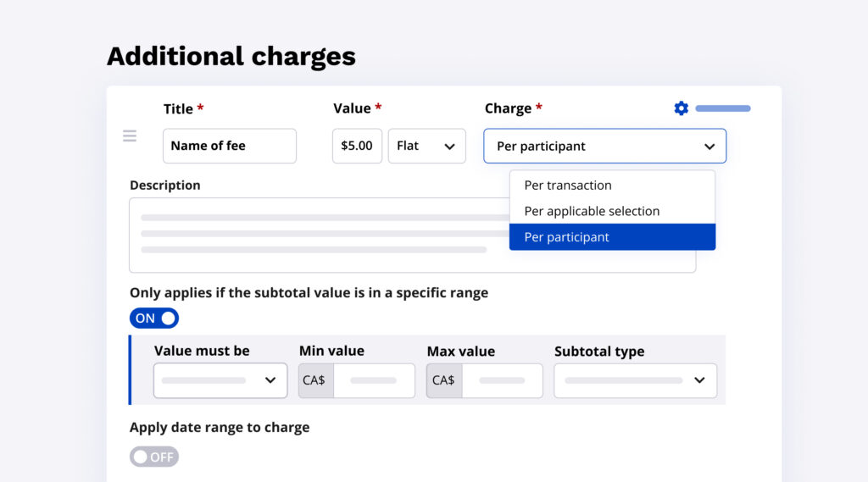Open settings via the blue gear icon

pos(681,108)
